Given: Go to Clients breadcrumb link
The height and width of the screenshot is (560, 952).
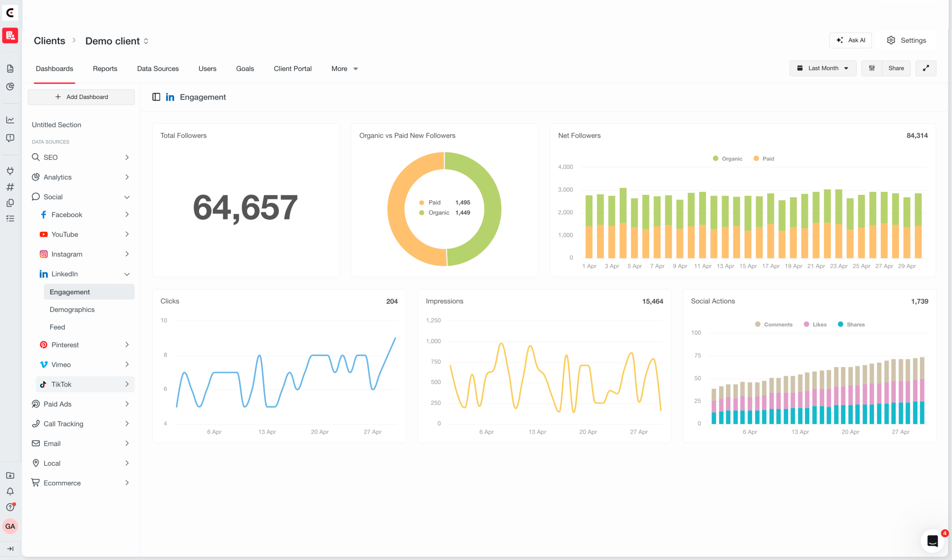Looking at the screenshot, I should pyautogui.click(x=49, y=41).
